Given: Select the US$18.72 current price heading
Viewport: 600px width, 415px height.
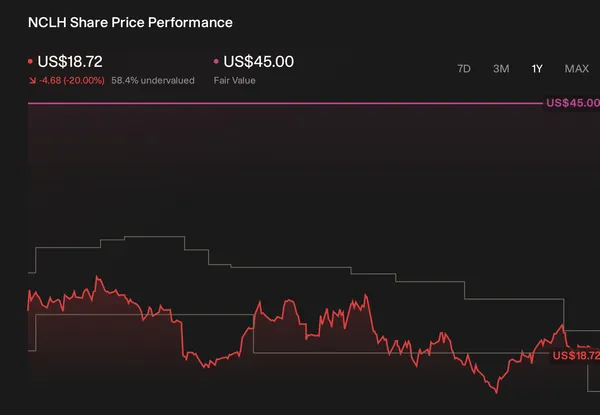Looking at the screenshot, I should point(70,62).
